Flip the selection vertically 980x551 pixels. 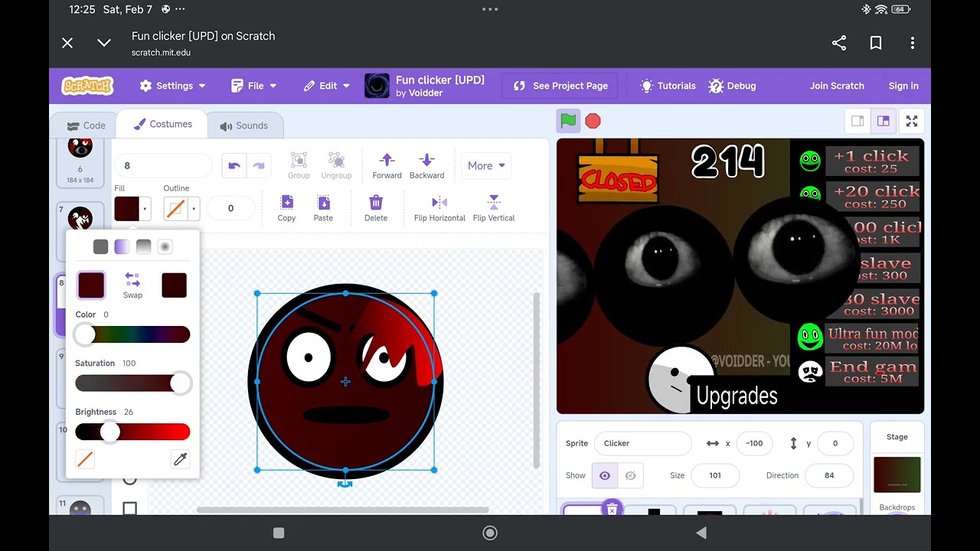pyautogui.click(x=494, y=208)
